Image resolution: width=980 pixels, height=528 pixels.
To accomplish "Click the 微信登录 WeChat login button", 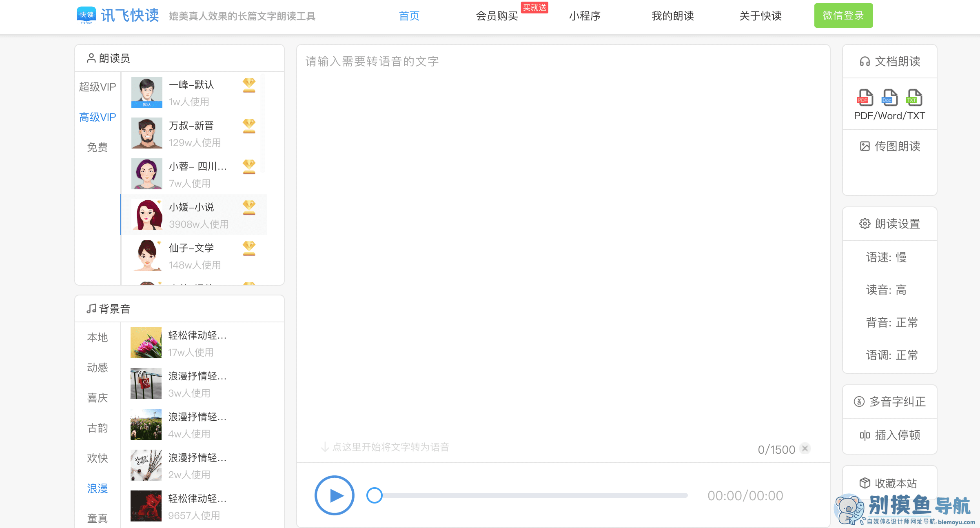I will pos(843,15).
